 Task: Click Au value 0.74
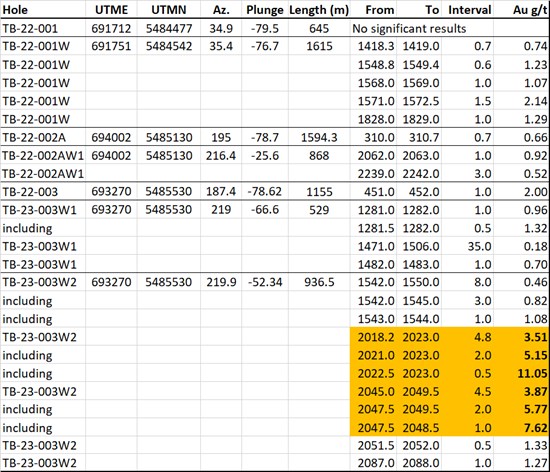pos(536,46)
